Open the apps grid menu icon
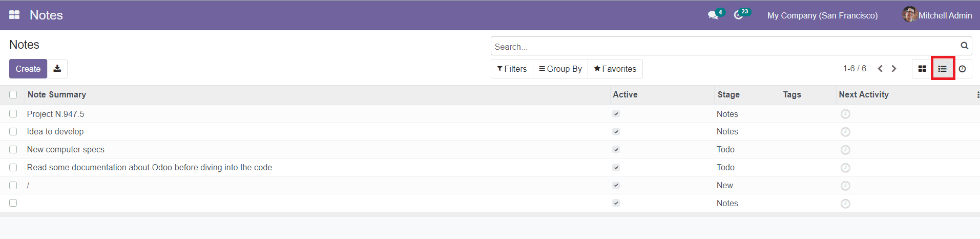 (x=14, y=15)
